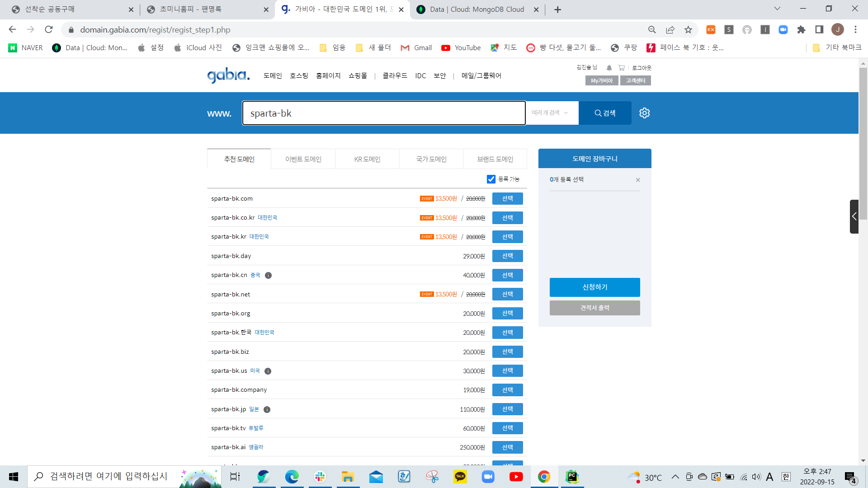Screen dimensions: 868x488
Task: Open the domain search settings gear
Action: 644,113
